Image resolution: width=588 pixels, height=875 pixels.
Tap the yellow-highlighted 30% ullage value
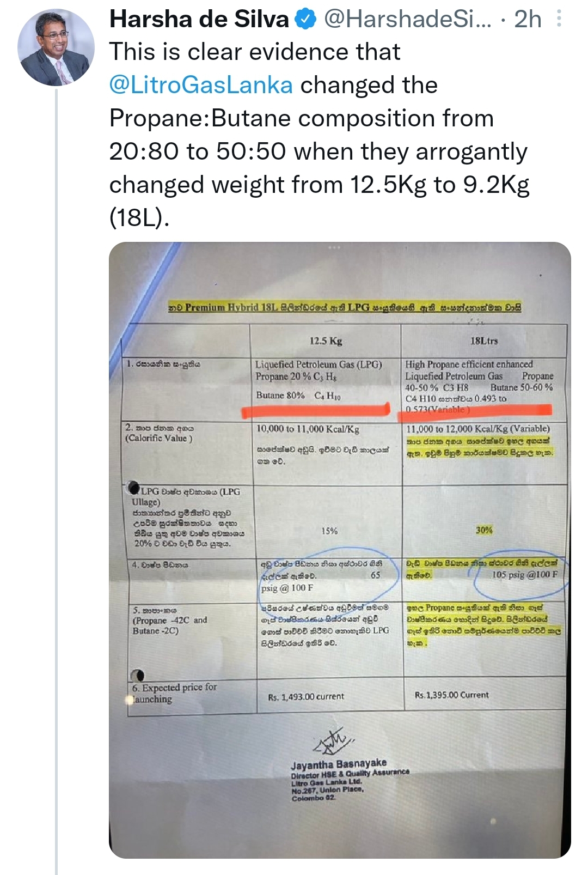tap(484, 530)
